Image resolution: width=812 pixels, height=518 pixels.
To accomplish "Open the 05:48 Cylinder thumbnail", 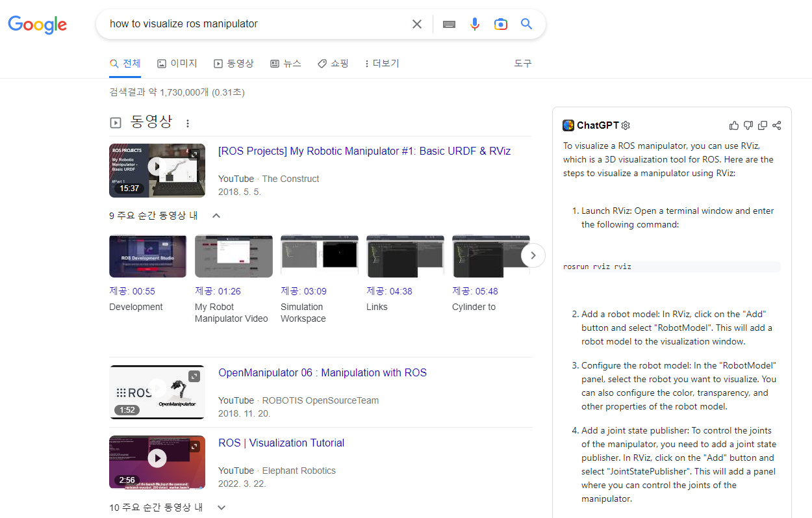I will click(x=491, y=257).
